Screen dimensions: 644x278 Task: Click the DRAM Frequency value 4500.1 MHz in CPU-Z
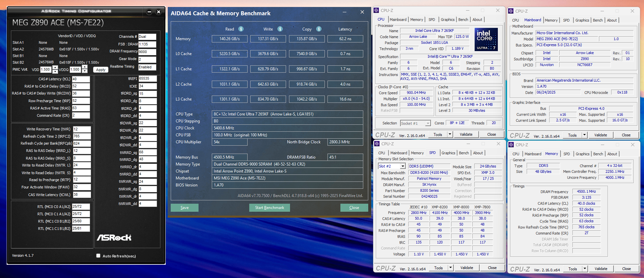[586, 192]
